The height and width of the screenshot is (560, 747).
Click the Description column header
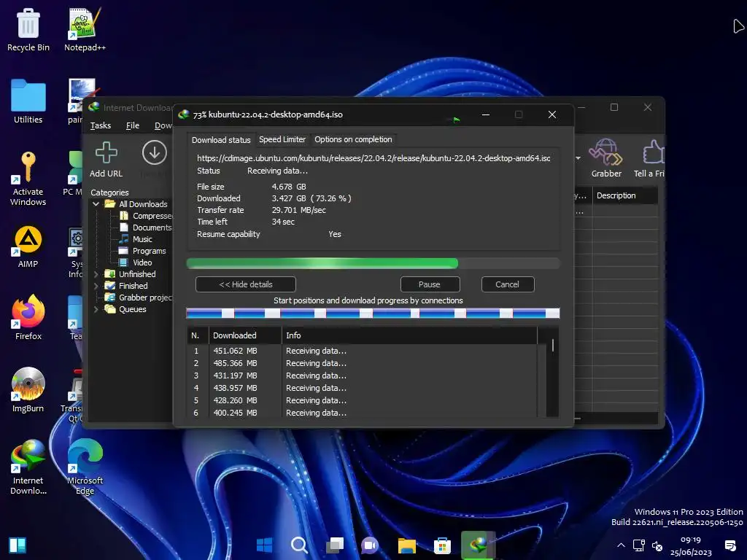625,195
